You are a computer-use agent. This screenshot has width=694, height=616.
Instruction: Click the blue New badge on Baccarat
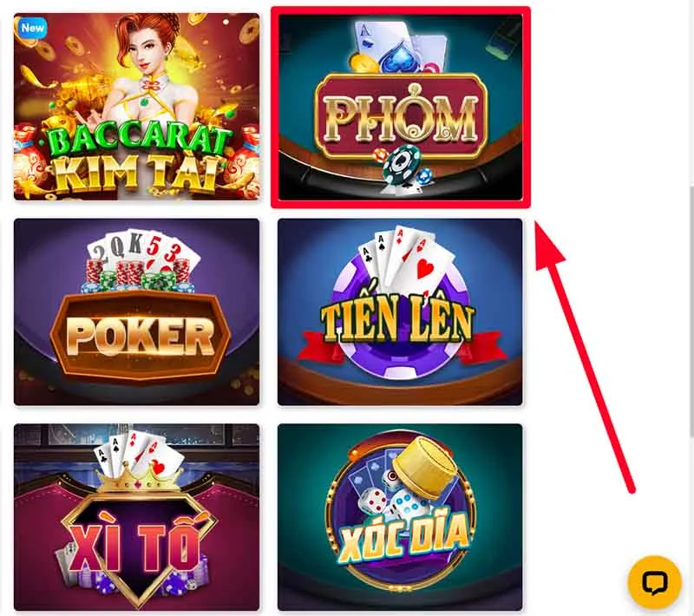33,29
